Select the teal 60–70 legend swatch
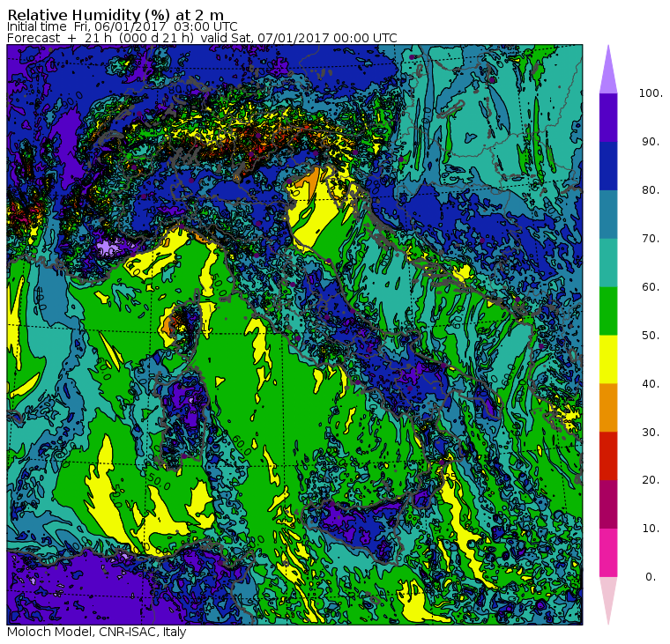 608,263
